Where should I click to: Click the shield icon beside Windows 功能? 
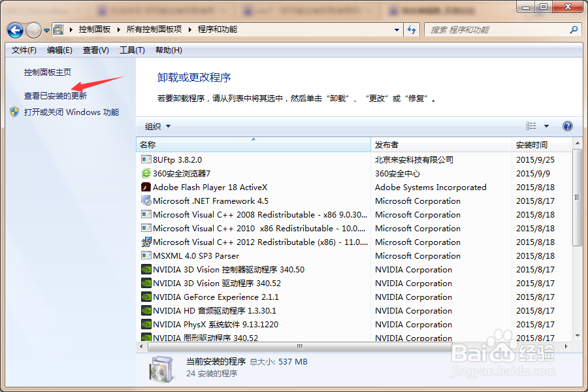click(x=14, y=112)
